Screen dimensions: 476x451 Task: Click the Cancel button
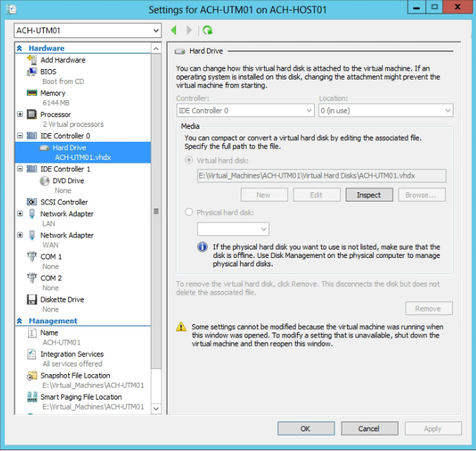coord(370,428)
